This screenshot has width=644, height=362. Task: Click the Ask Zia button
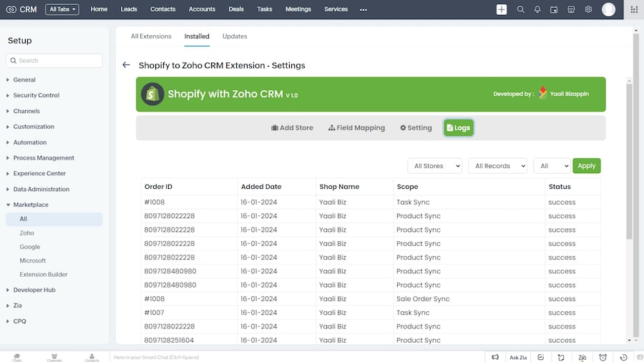(x=518, y=357)
